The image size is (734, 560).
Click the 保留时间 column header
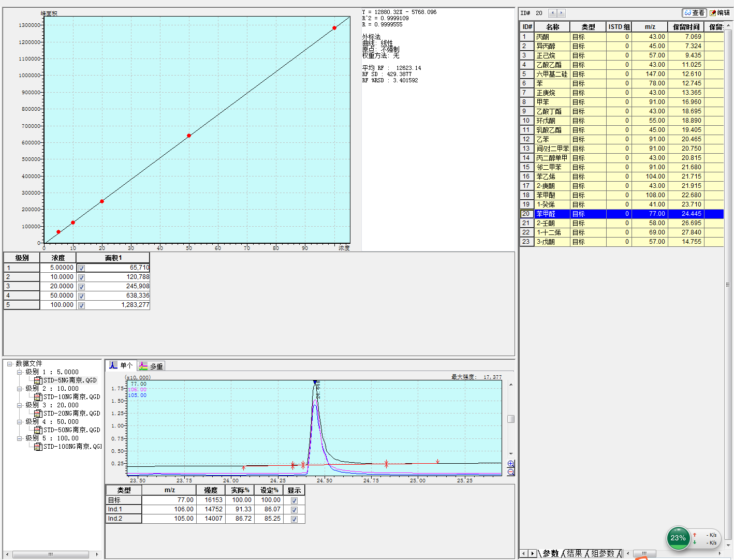pyautogui.click(x=686, y=27)
